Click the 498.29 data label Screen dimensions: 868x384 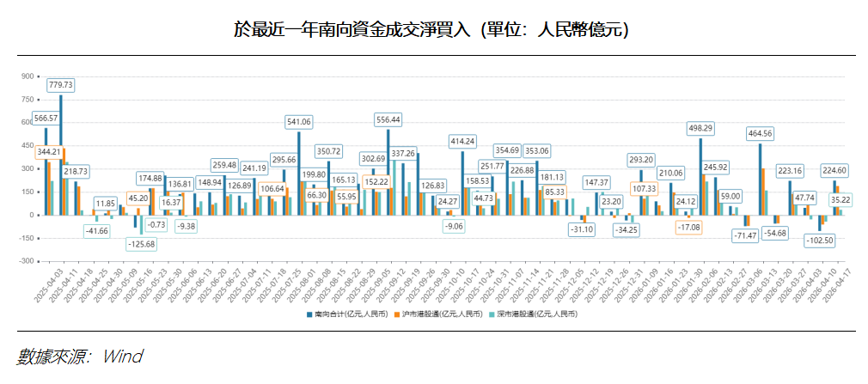tap(700, 128)
